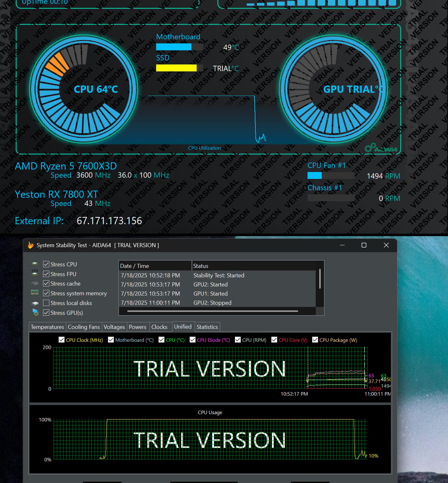Click the AIDA64 gear logo on sensor panel
This screenshot has height=483, width=448.
381,148
